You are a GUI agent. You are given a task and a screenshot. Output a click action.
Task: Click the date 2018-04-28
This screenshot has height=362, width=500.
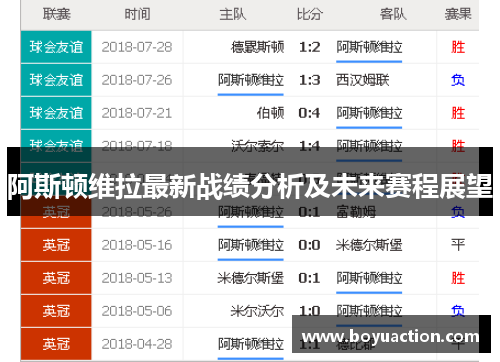pyautogui.click(x=137, y=344)
